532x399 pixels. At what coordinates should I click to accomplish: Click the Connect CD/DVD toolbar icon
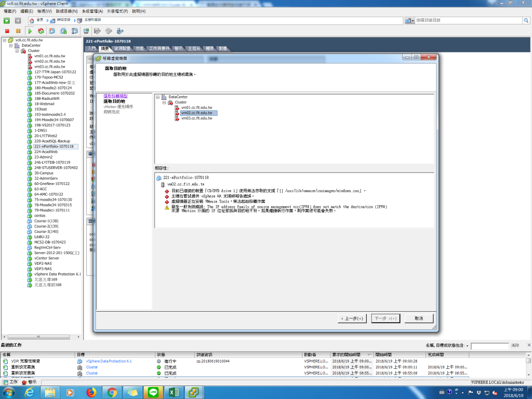109,31
